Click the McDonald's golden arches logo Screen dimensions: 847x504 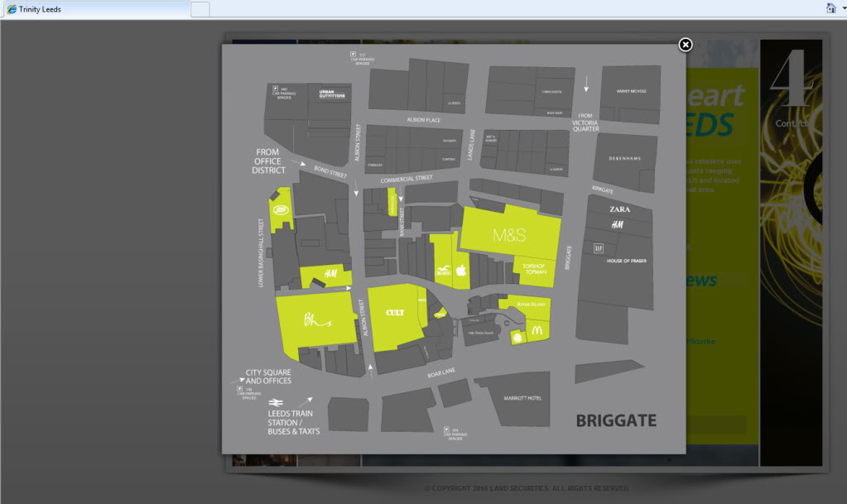click(537, 329)
